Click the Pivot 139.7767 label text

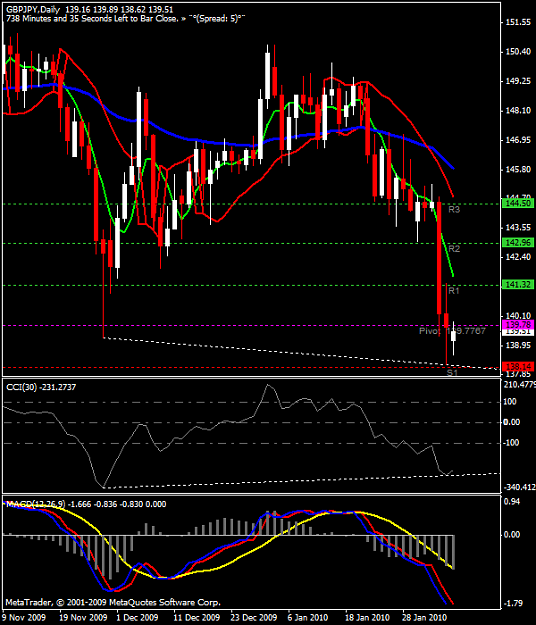click(x=452, y=331)
